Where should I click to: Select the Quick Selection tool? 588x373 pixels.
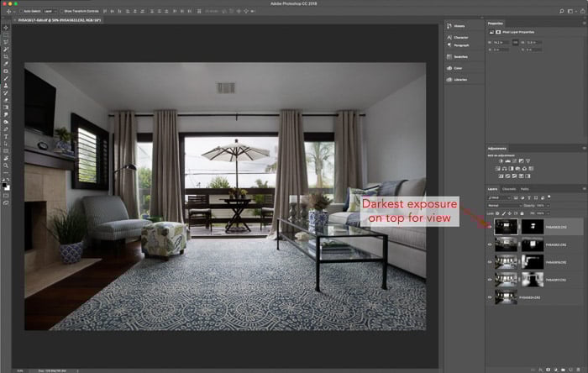tap(6, 49)
